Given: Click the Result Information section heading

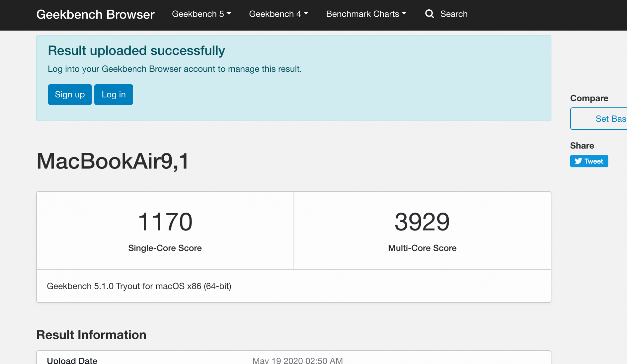Looking at the screenshot, I should click(x=91, y=335).
